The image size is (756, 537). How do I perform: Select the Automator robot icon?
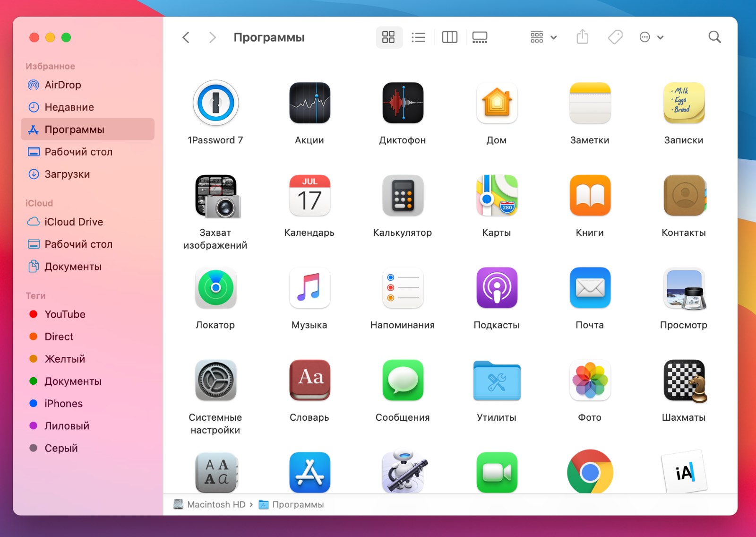click(404, 471)
